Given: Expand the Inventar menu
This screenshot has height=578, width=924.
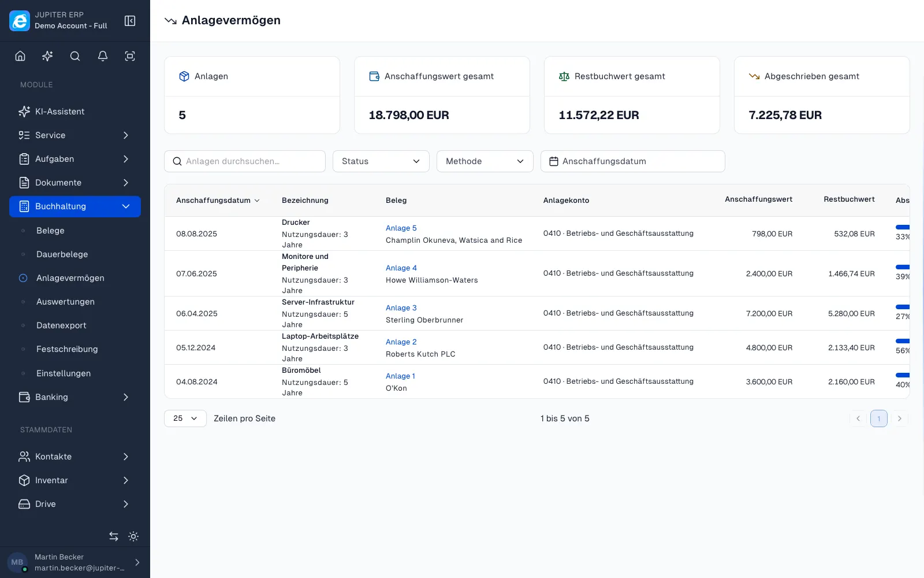Looking at the screenshot, I should (75, 480).
